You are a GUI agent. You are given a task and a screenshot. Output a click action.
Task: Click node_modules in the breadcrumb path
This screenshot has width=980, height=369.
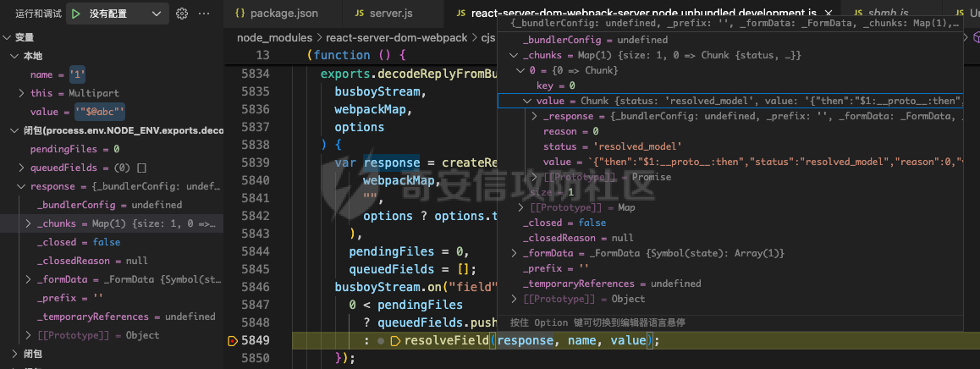coord(274,38)
